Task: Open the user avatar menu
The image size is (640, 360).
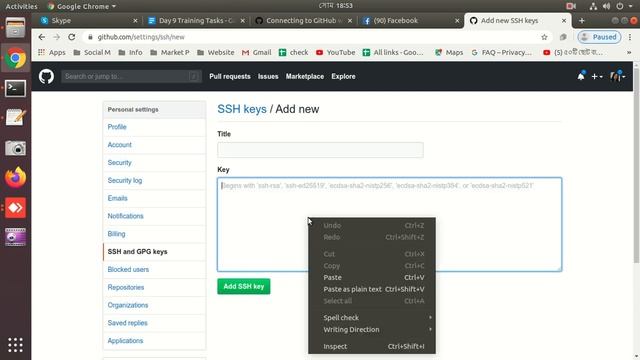Action: (617, 76)
